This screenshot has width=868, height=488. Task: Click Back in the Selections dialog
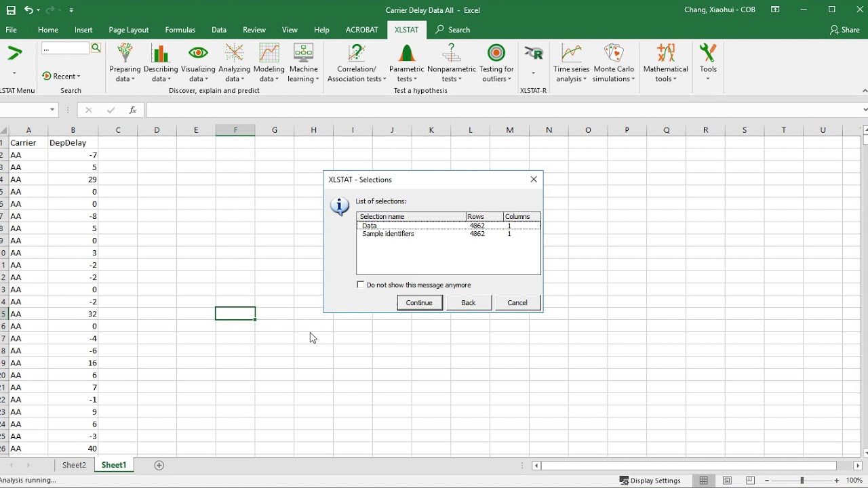[469, 302]
